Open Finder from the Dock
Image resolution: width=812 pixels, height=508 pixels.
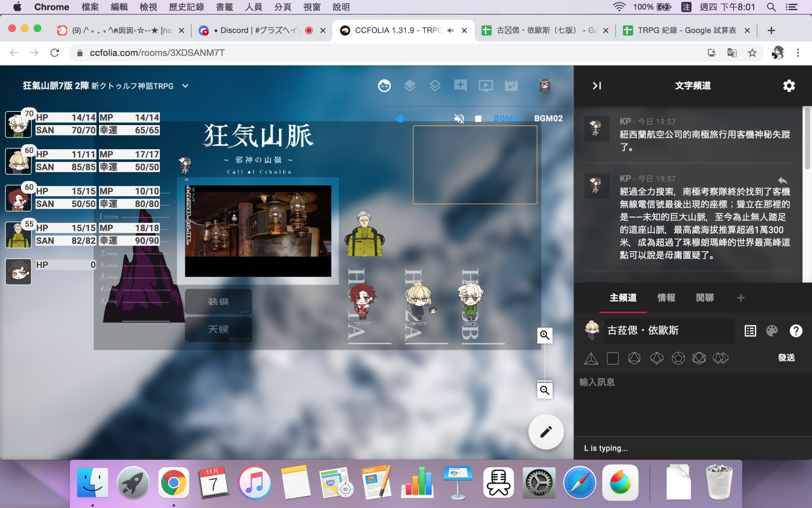[92, 483]
